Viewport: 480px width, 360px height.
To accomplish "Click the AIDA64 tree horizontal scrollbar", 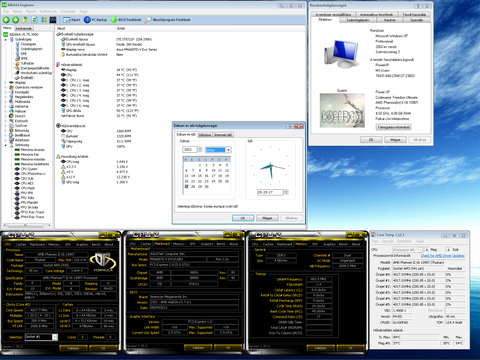I will [27, 225].
